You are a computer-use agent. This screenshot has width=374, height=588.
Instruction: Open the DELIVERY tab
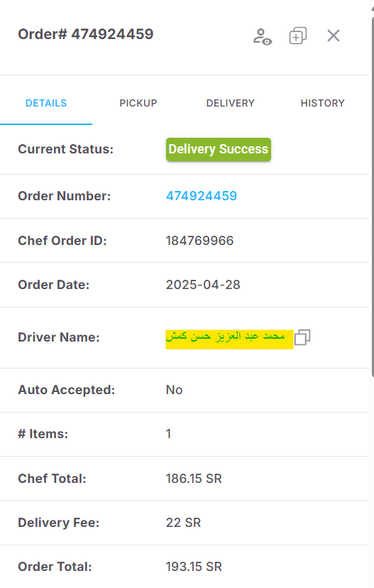231,103
